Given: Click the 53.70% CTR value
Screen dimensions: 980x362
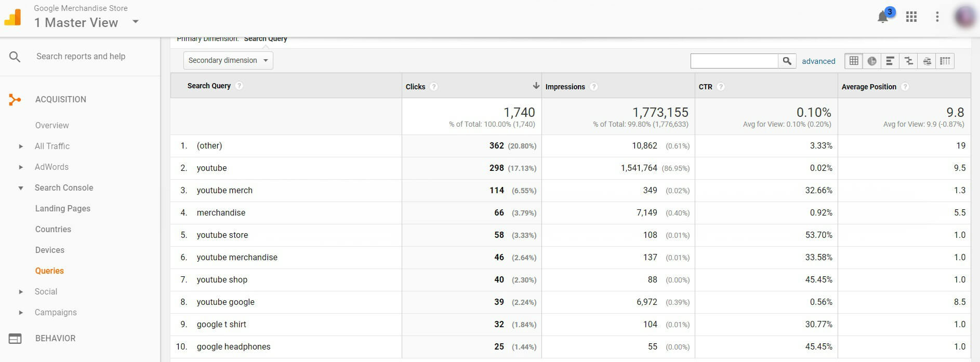Looking at the screenshot, I should (819, 235).
